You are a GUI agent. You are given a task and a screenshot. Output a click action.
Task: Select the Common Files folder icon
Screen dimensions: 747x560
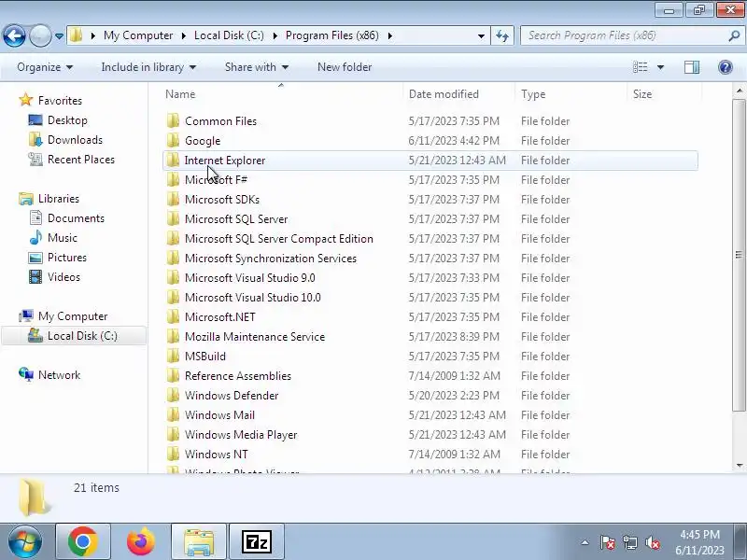(173, 120)
